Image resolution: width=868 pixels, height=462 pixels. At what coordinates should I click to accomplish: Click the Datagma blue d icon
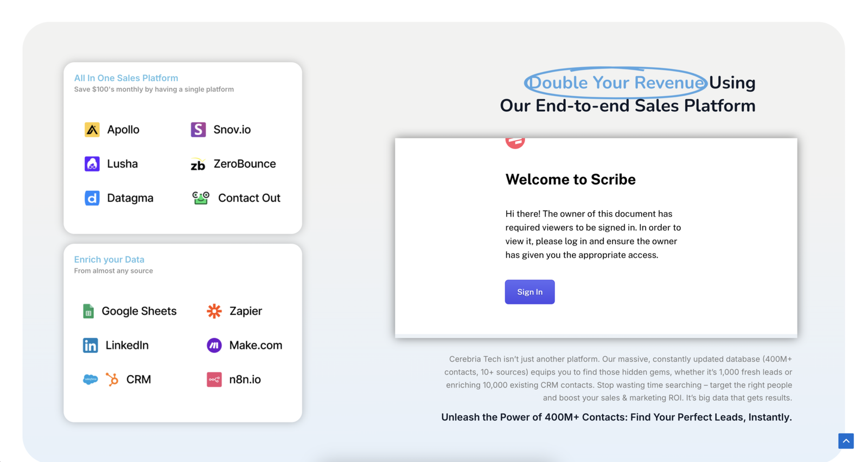92,198
